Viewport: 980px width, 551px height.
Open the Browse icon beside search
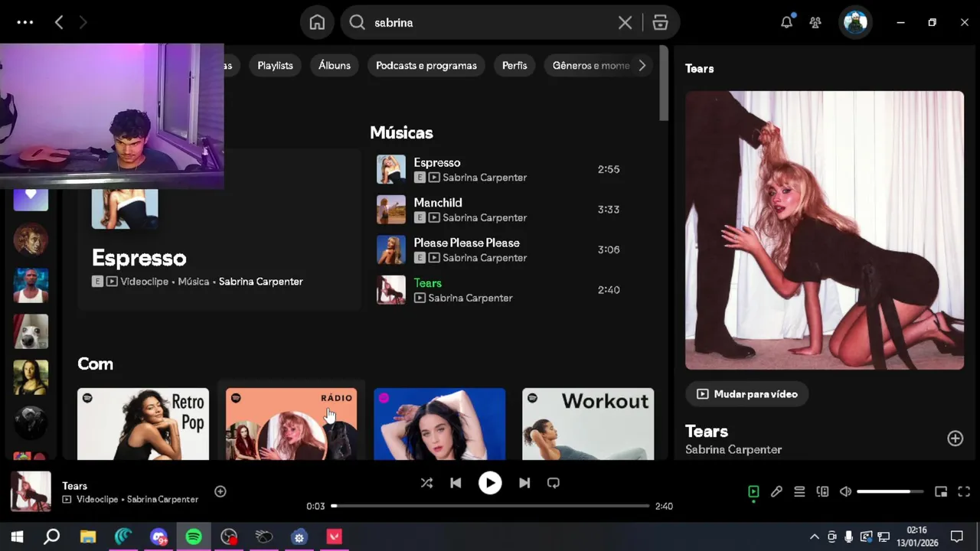point(660,23)
